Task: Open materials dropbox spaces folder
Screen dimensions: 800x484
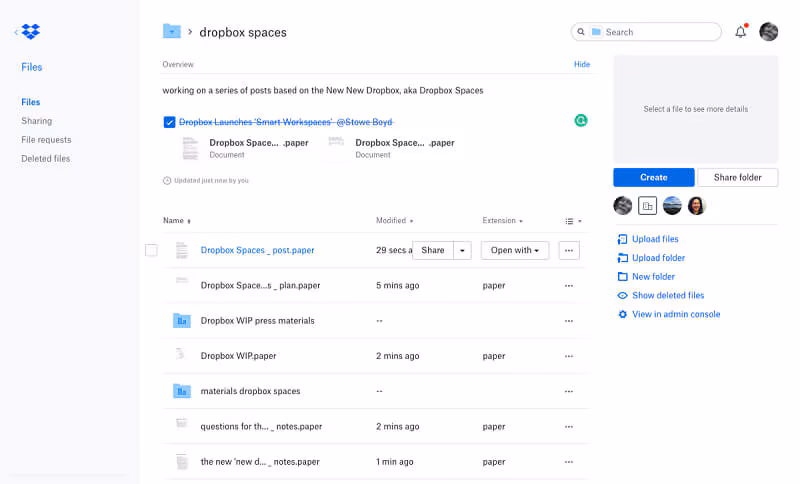Action: click(x=251, y=391)
